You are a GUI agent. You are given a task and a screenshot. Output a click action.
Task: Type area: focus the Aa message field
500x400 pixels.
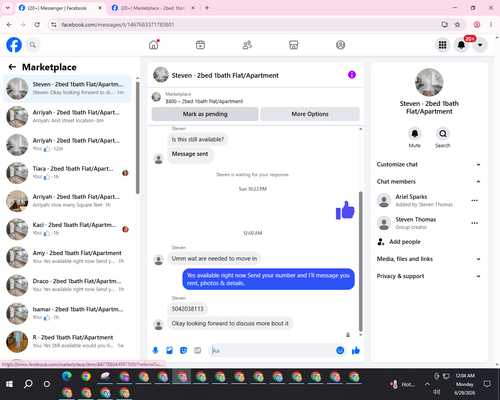click(272, 350)
